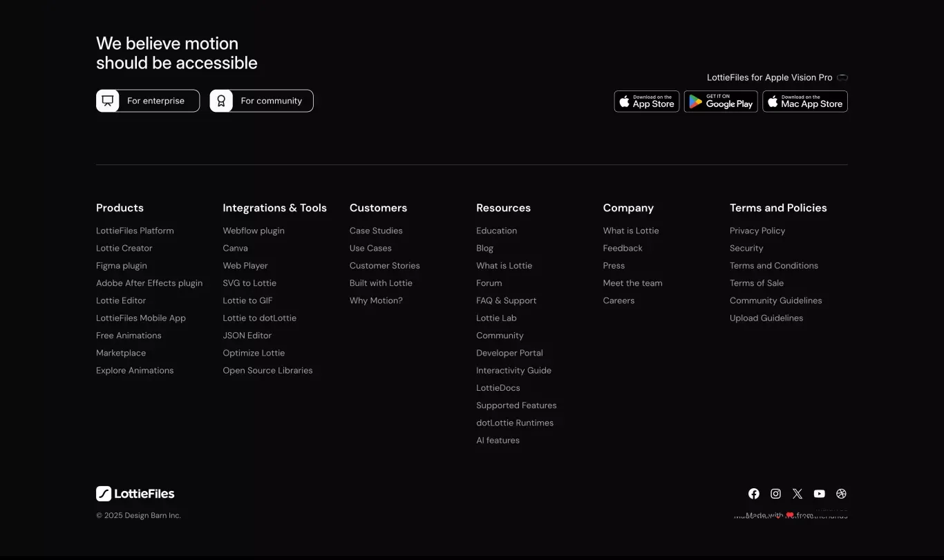Open the Interactivity Guide link

coord(513,371)
